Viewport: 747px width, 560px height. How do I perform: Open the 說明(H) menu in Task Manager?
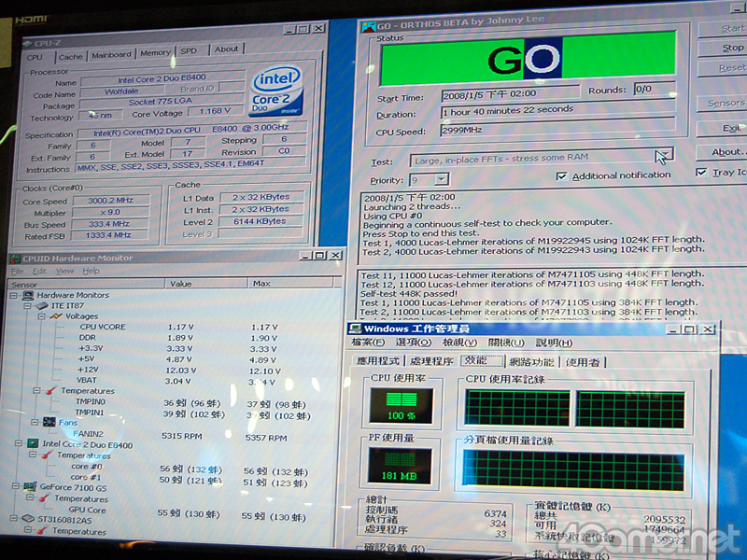pos(554,343)
